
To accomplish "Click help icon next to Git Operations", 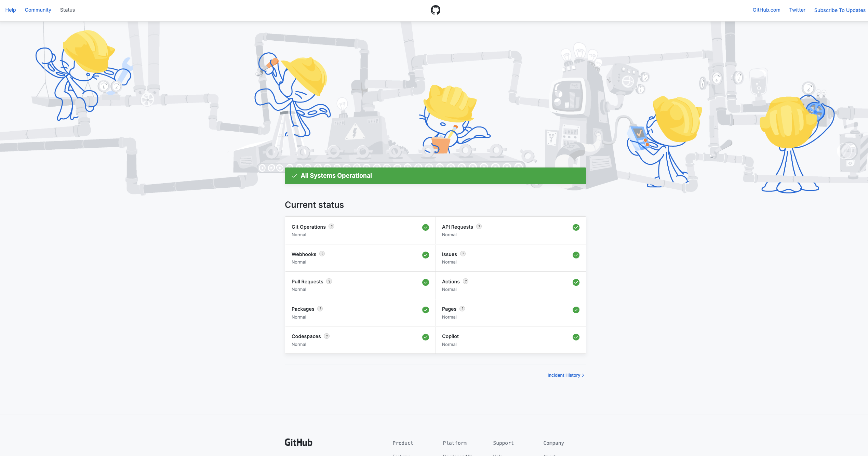I will pyautogui.click(x=331, y=227).
